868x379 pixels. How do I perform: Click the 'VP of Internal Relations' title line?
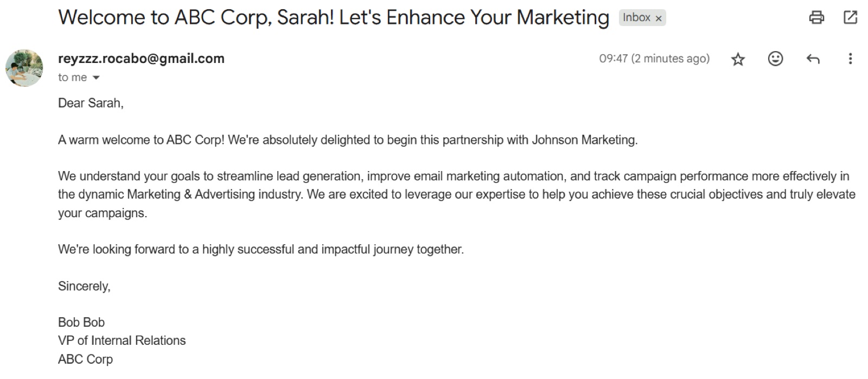pyautogui.click(x=122, y=340)
